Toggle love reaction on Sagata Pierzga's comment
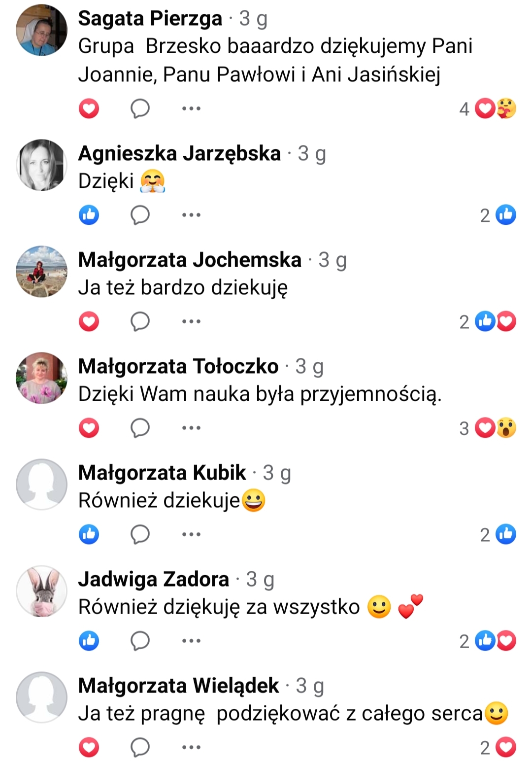The image size is (532, 764). click(x=89, y=108)
